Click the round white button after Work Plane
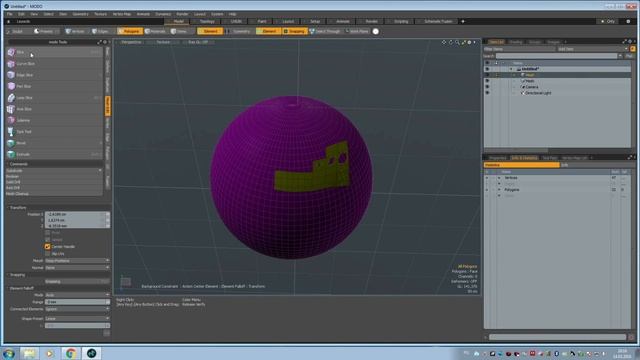This screenshot has height=360, width=640. (376, 31)
